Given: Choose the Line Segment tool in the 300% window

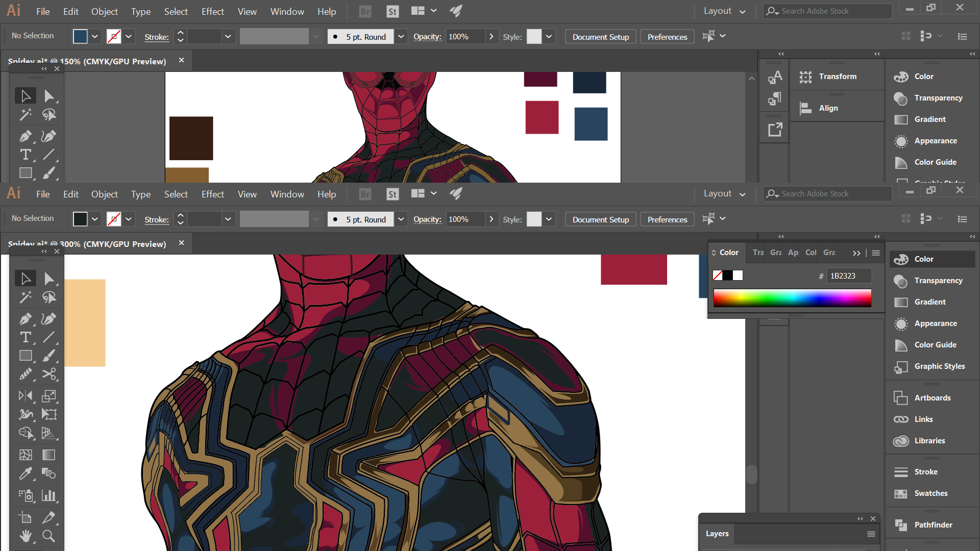Looking at the screenshot, I should pyautogui.click(x=49, y=337).
